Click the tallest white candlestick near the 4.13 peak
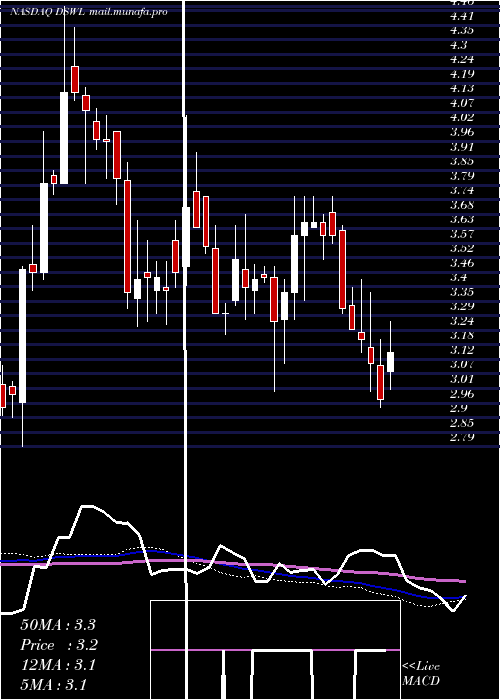Viewport: 500px width, 700px height. click(x=64, y=138)
